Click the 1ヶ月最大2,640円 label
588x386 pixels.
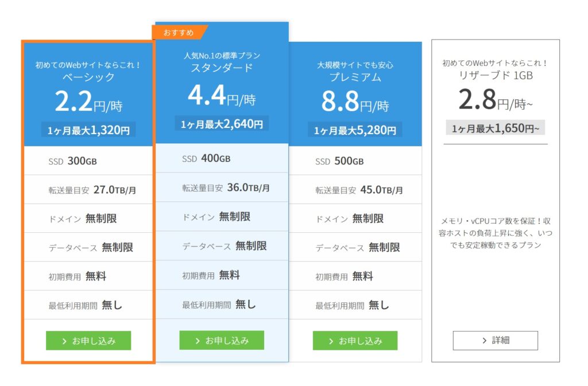click(222, 124)
